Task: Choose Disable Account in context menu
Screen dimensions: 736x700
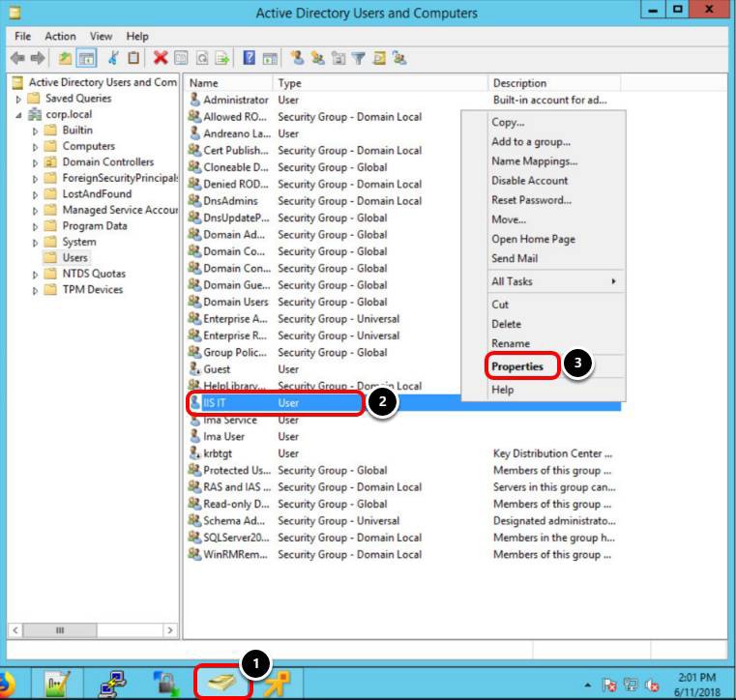Action: tap(529, 181)
